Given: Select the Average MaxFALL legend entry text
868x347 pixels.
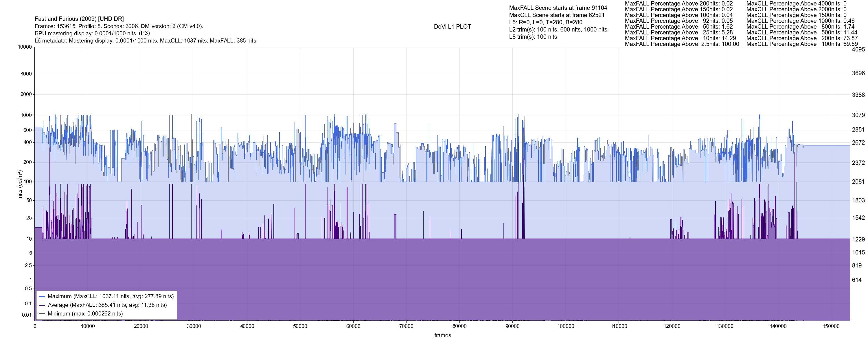Looking at the screenshot, I should 107,305.
